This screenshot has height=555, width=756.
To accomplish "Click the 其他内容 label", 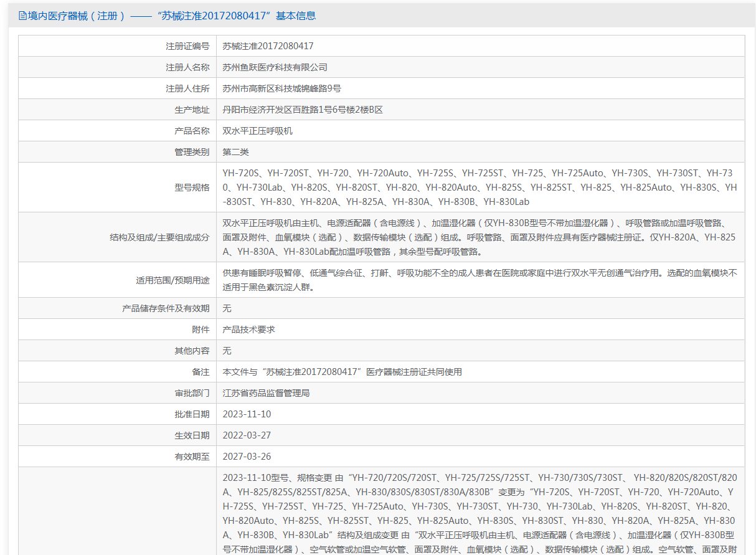I will coord(192,351).
